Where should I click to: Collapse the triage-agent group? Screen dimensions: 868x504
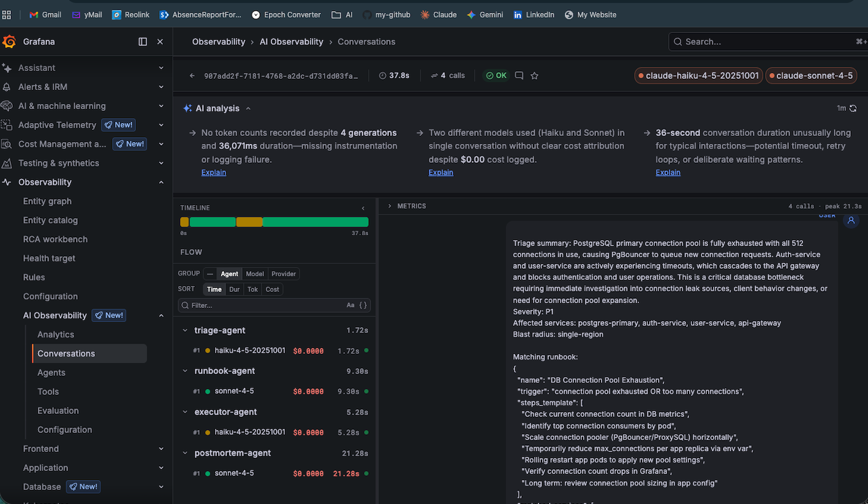pyautogui.click(x=185, y=331)
